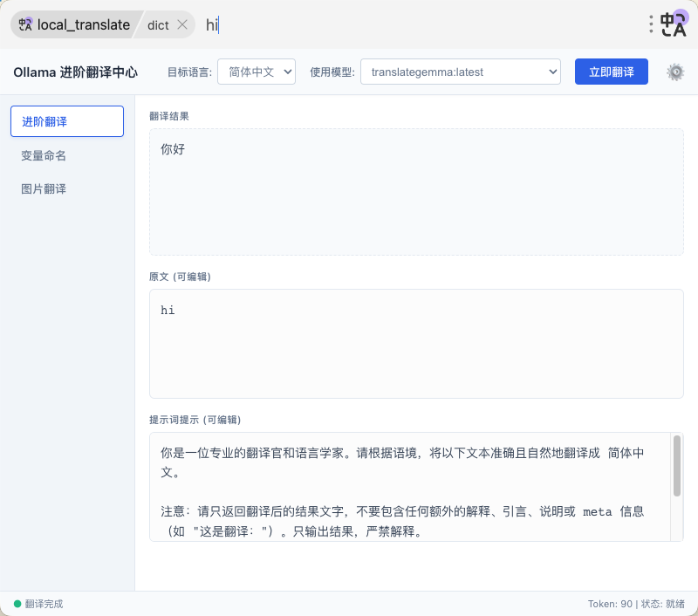The image size is (698, 616).
Task: Click the local_translate plugin icon in search chip
Action: [25, 24]
